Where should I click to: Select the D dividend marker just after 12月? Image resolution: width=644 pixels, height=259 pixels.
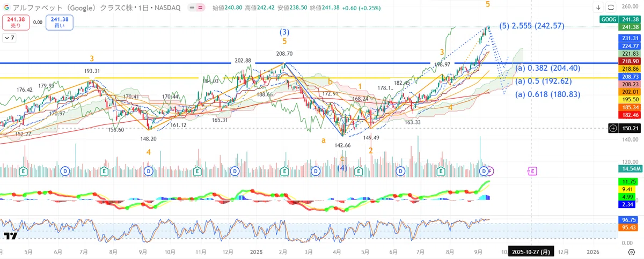234,171
